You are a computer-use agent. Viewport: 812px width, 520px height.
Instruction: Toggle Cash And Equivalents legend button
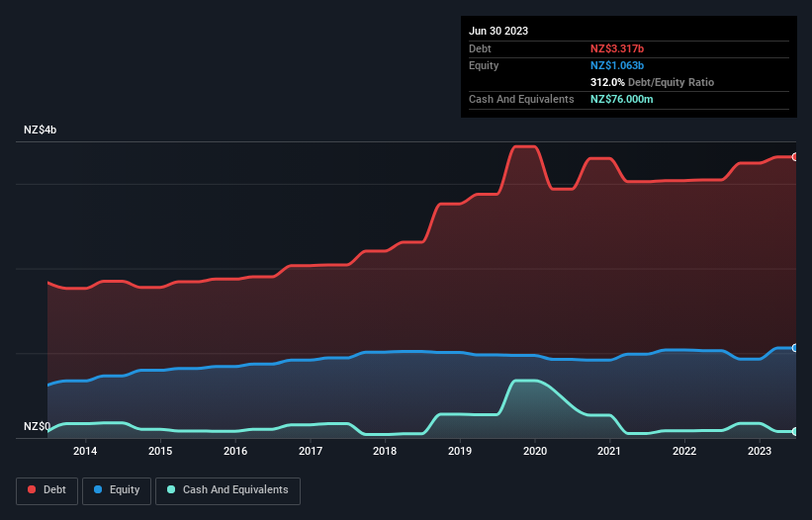(227, 490)
